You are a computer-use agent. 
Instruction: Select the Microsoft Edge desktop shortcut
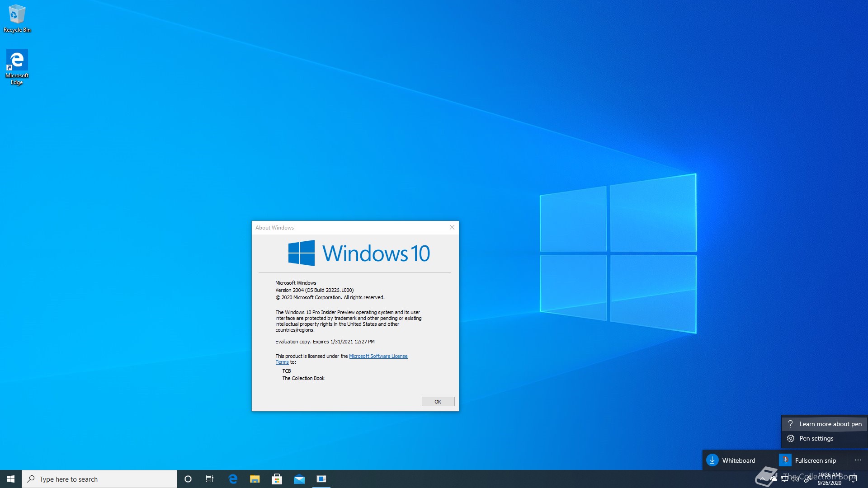coord(17,67)
